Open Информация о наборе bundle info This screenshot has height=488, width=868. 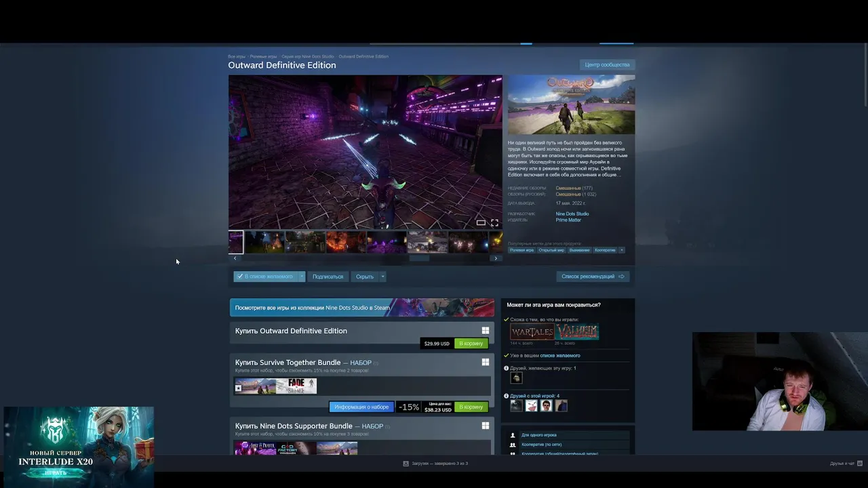361,407
